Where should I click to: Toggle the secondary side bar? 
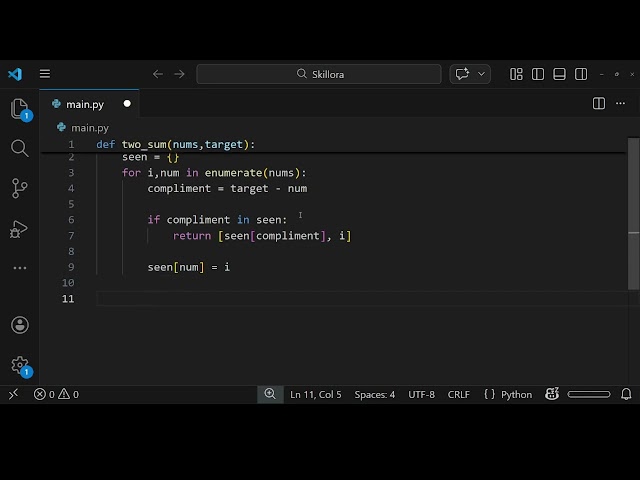[x=581, y=74]
